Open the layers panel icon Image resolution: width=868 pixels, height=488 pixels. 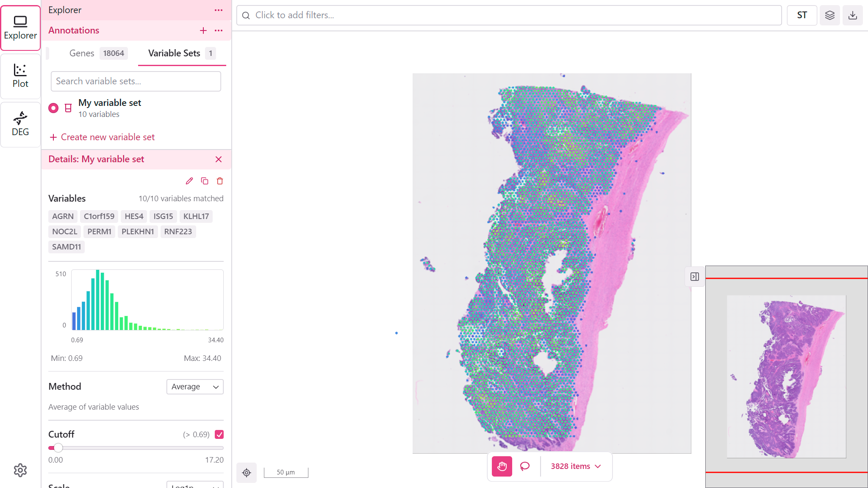click(829, 15)
